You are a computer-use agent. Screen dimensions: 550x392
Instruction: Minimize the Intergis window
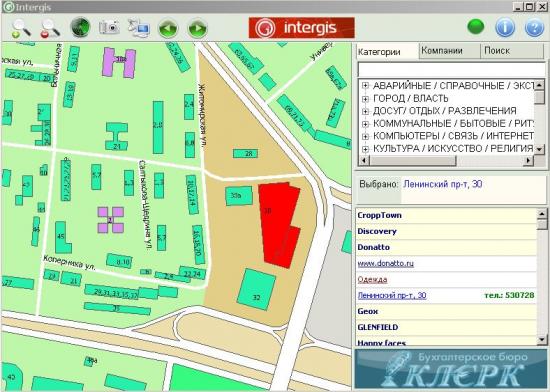click(518, 6)
